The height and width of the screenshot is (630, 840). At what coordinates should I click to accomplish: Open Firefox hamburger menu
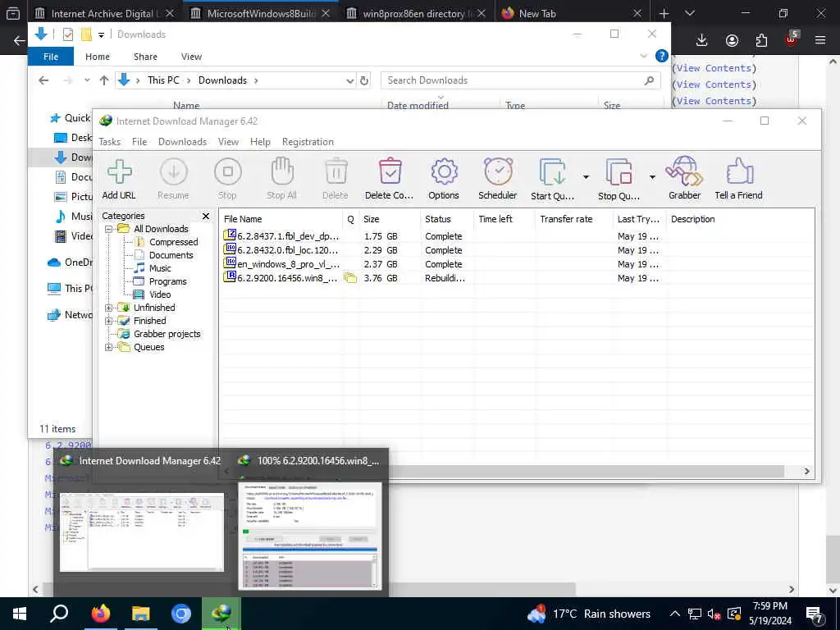pos(819,40)
